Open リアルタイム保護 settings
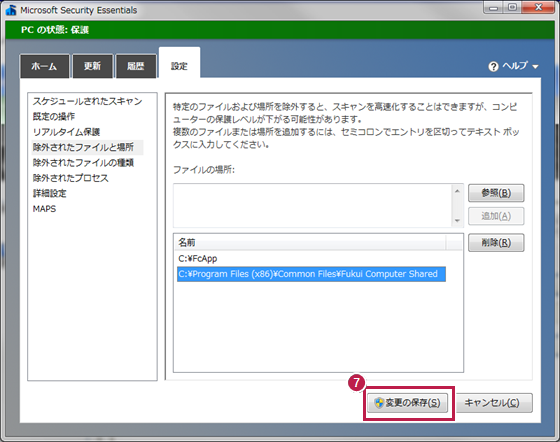The width and height of the screenshot is (560, 442). point(66,132)
